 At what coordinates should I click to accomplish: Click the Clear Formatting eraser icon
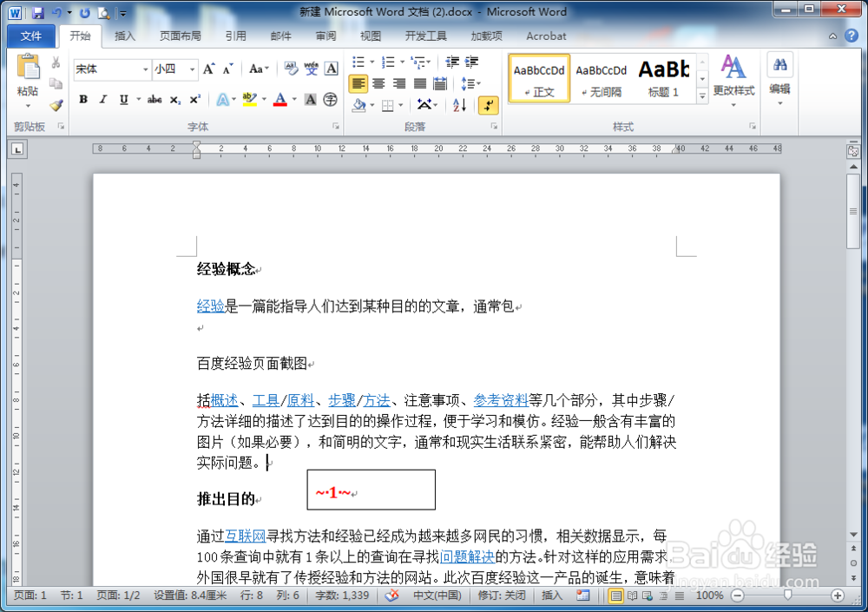point(291,69)
